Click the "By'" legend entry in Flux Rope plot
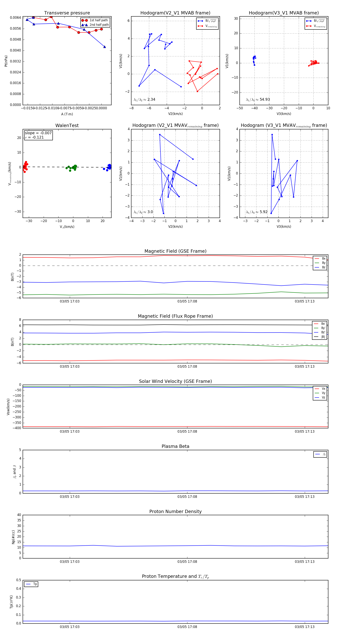The height and width of the screenshot is (644, 351). coord(320,328)
